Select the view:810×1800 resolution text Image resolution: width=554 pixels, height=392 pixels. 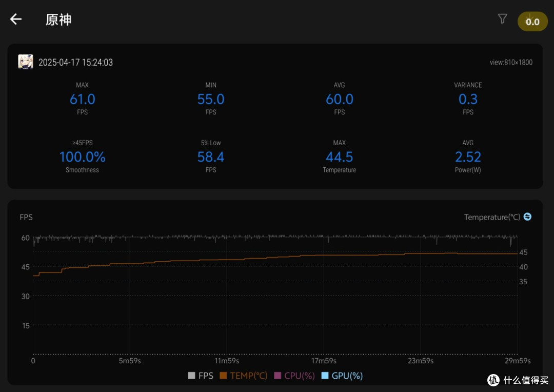pos(511,62)
